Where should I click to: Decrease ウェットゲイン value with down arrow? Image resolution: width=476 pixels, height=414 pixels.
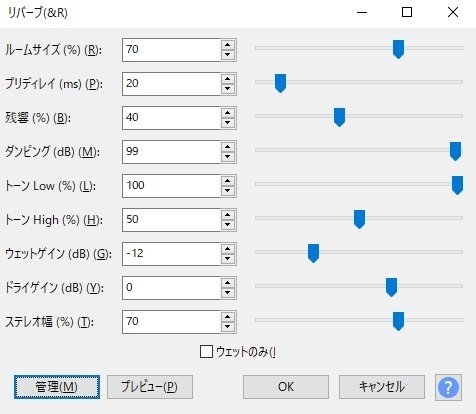coord(228,259)
